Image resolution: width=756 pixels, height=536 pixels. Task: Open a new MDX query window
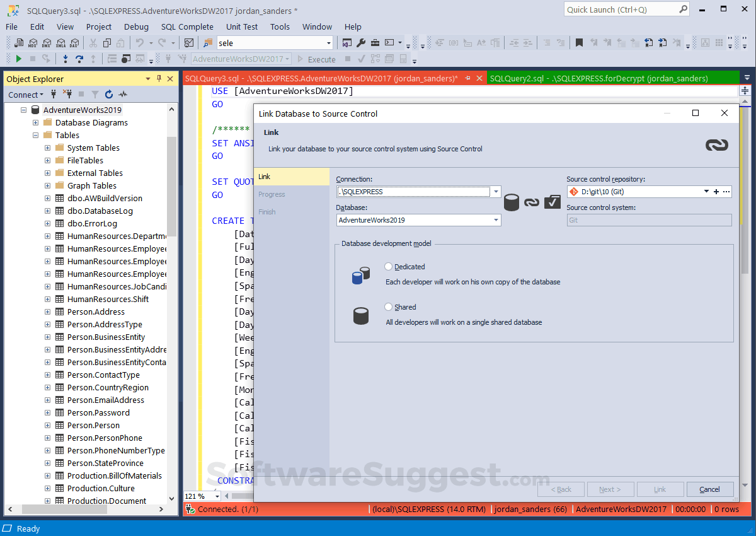pyautogui.click(x=31, y=43)
